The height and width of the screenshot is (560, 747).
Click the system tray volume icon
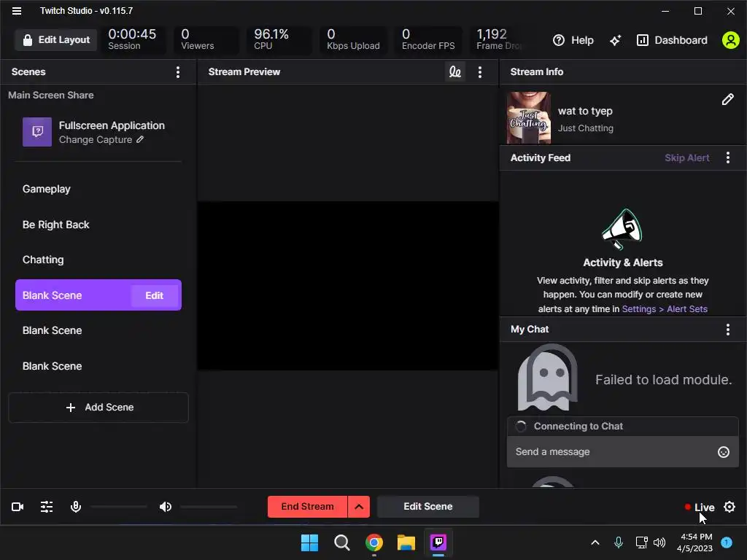[659, 542]
